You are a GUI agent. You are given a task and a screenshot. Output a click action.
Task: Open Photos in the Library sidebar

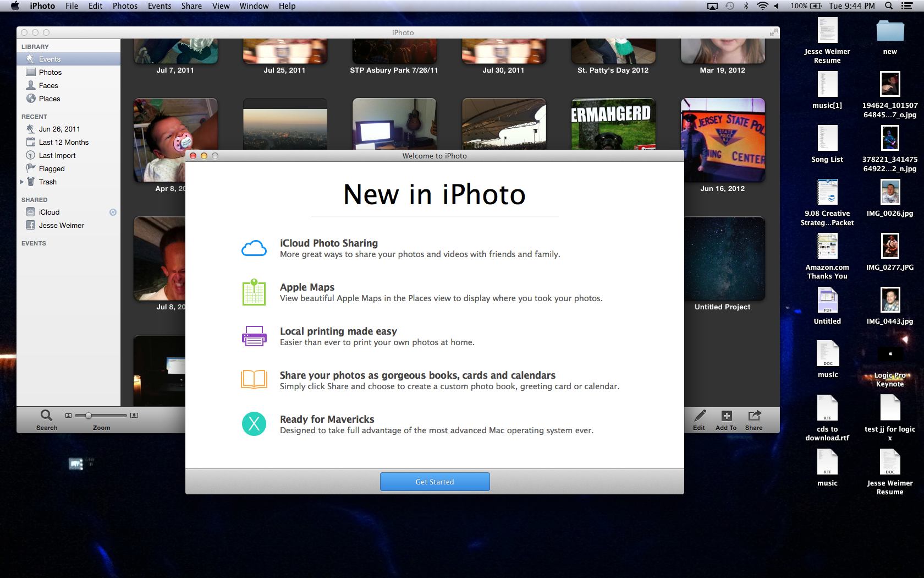(x=68, y=72)
